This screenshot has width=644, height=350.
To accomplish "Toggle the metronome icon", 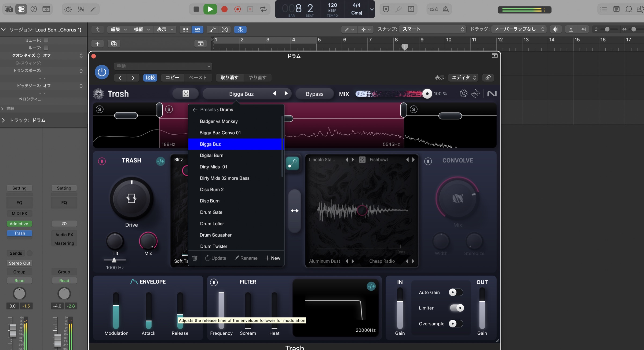I will pos(445,9).
